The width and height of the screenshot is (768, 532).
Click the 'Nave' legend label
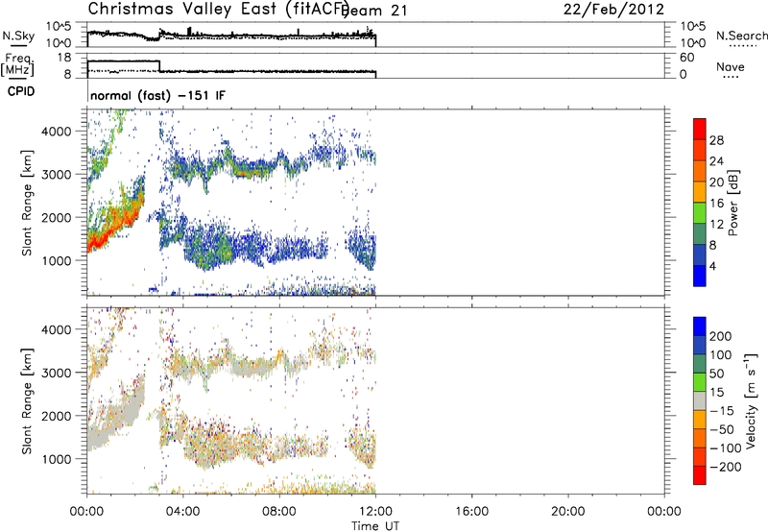click(731, 67)
